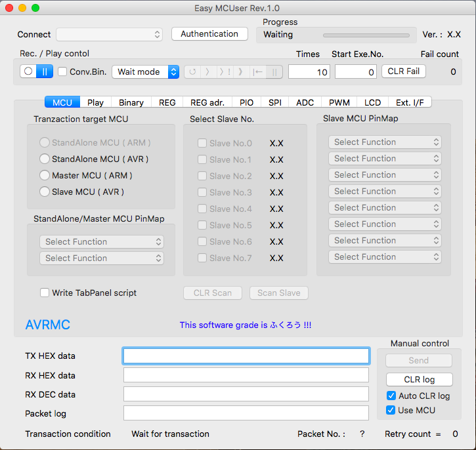Check the Slave No.3 checkbox
This screenshot has height=450, width=476.
[x=202, y=192]
